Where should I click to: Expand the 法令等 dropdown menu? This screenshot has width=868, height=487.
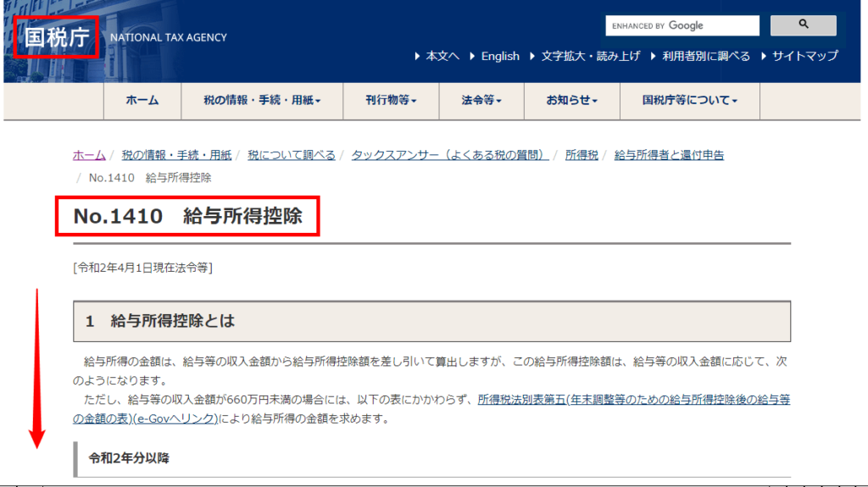[481, 101]
